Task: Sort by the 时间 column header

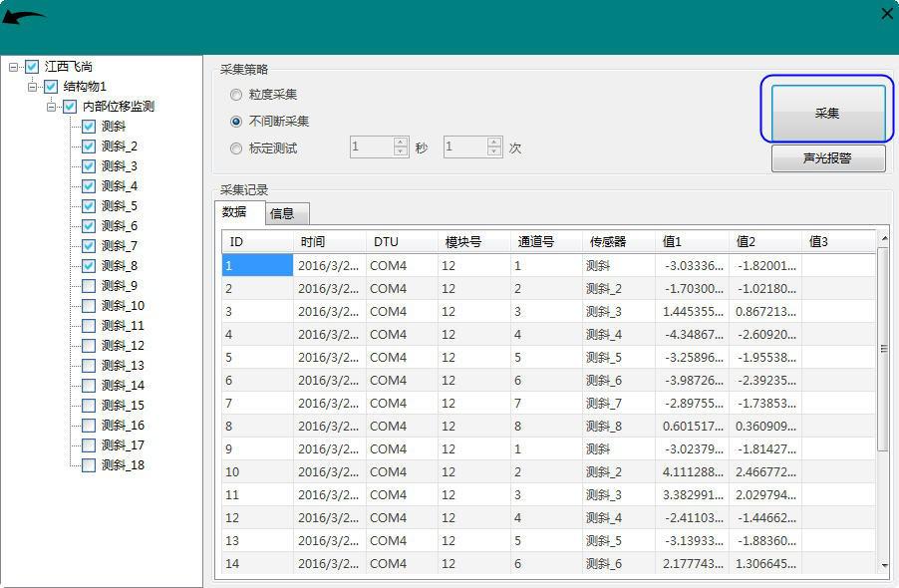Action: click(x=330, y=242)
